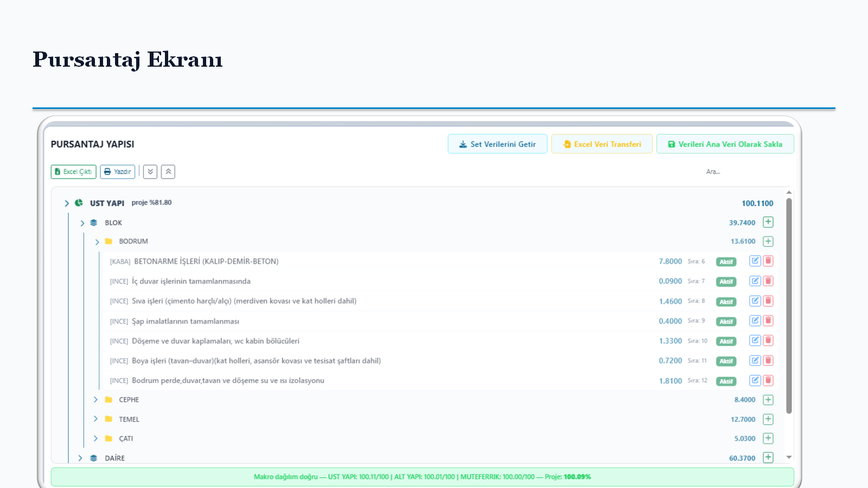Delete the Döşeme ve duvar kaplamaları row
The width and height of the screenshot is (868, 488).
click(x=768, y=341)
